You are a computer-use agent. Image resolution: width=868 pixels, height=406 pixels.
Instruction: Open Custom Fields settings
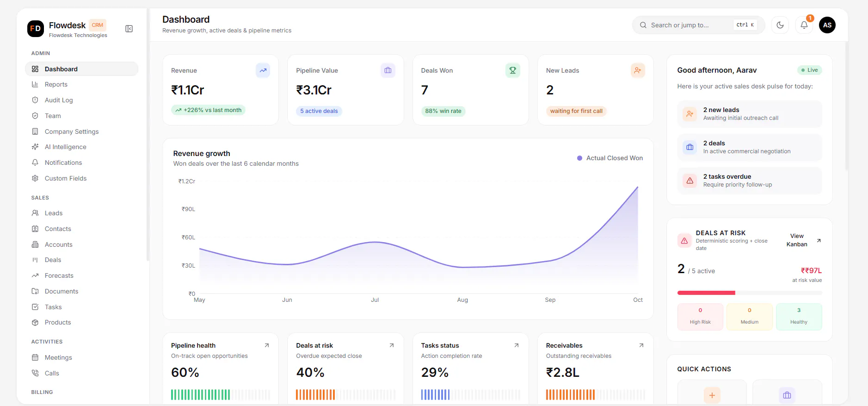(x=81, y=178)
